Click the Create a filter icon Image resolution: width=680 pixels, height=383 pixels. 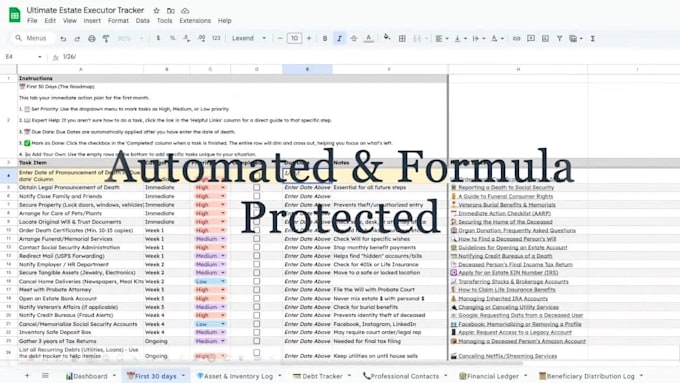pyautogui.click(x=559, y=39)
